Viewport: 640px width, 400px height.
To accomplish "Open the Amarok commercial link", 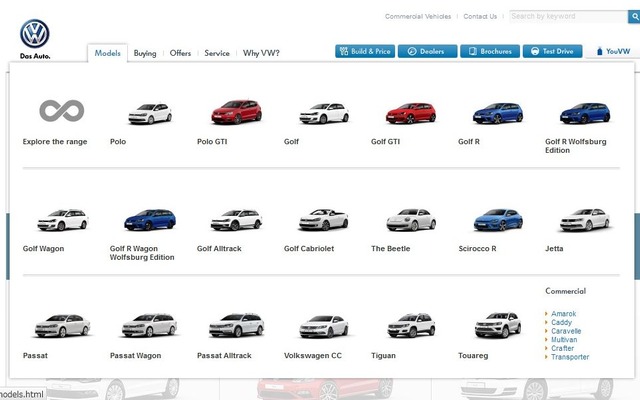I will click(x=563, y=313).
